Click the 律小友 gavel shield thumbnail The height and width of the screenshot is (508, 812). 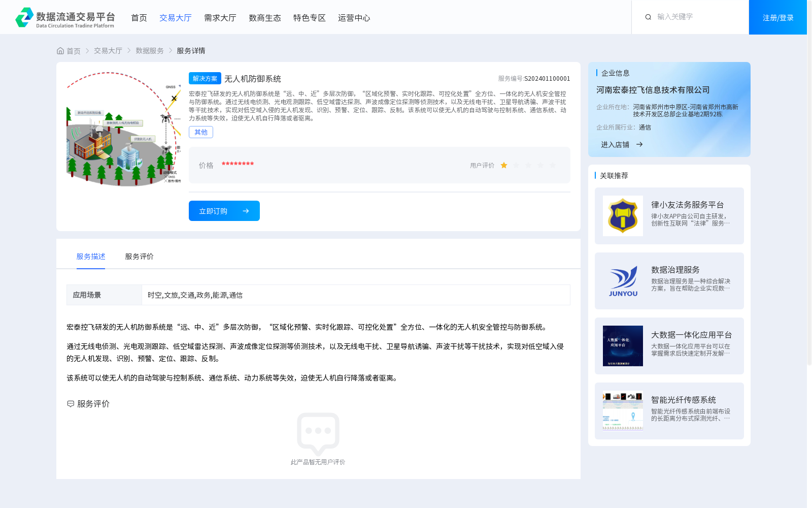623,216
